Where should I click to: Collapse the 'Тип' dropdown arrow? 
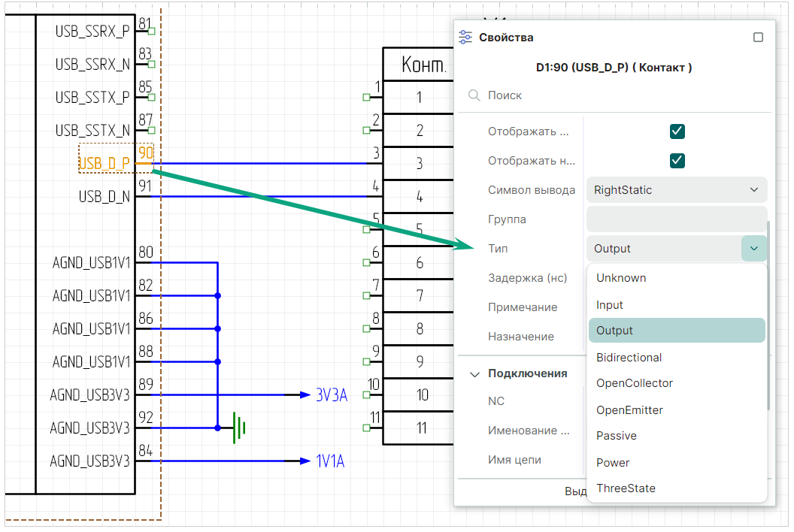pyautogui.click(x=753, y=249)
